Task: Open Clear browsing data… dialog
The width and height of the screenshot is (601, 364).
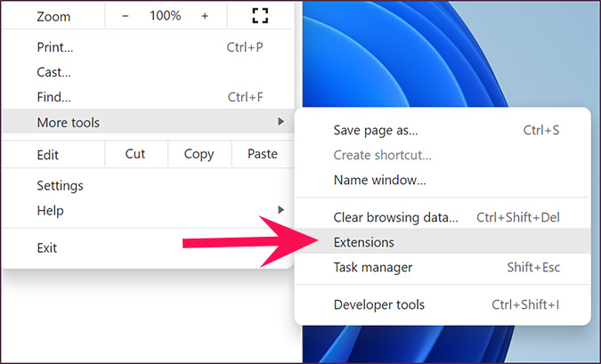Action: [x=443, y=217]
